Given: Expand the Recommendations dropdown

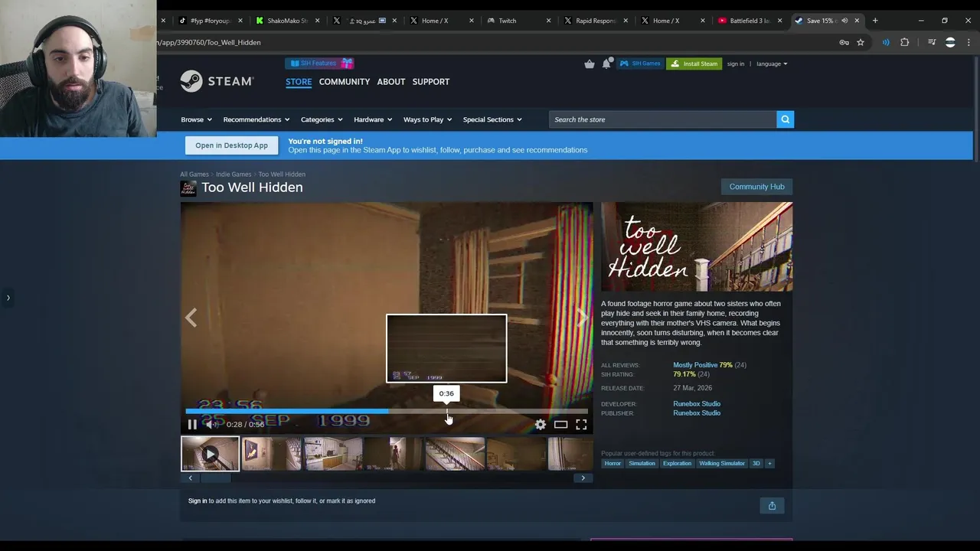Looking at the screenshot, I should 256,119.
